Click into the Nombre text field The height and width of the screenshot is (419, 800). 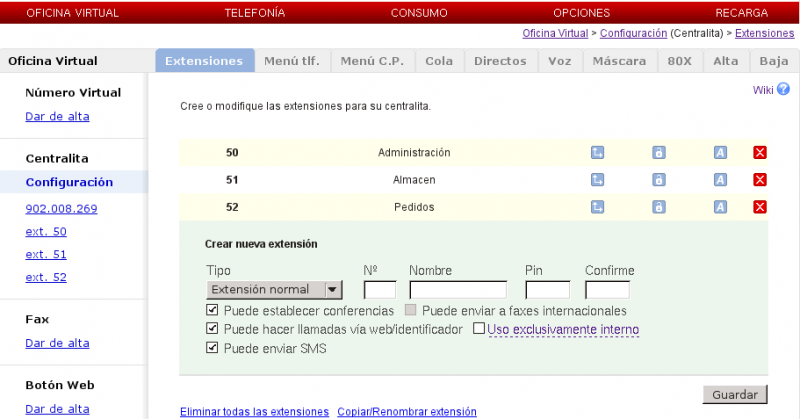[458, 290]
